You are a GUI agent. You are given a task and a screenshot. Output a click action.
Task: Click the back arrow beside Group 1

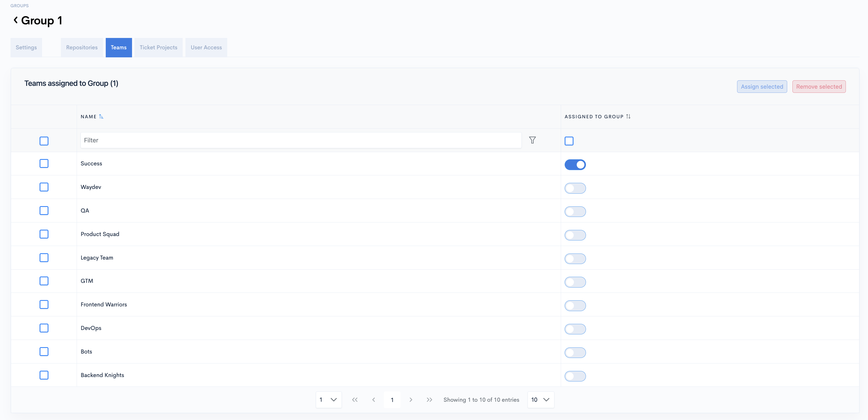15,20
